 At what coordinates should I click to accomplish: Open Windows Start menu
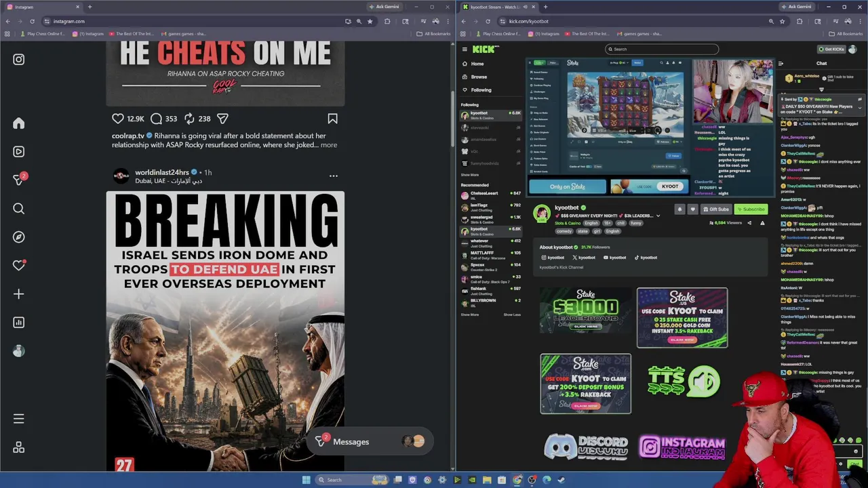pos(306,480)
